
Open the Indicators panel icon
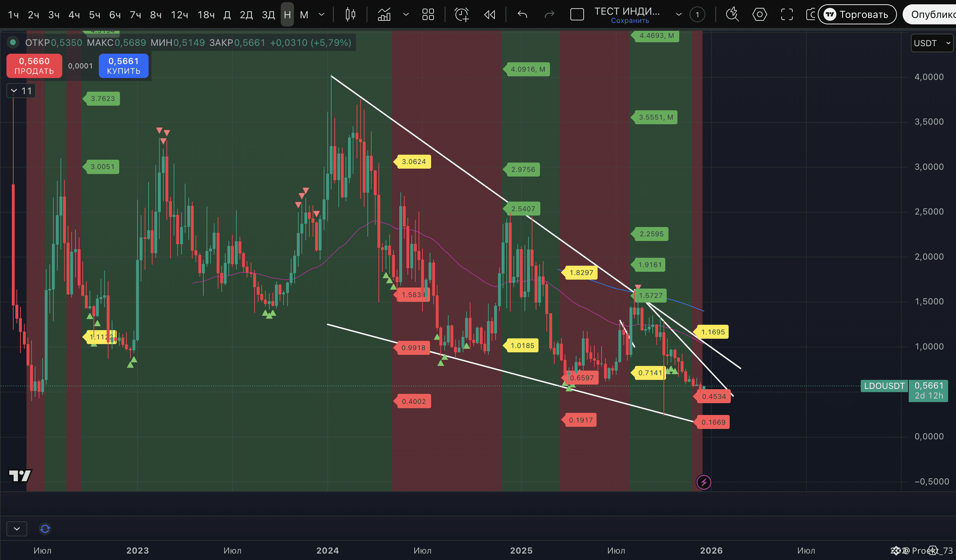(384, 15)
